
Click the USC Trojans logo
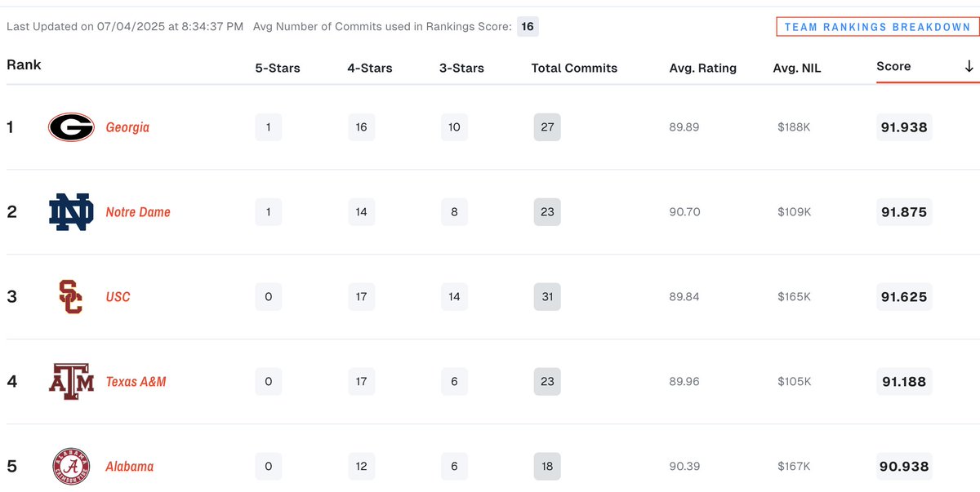[71, 297]
